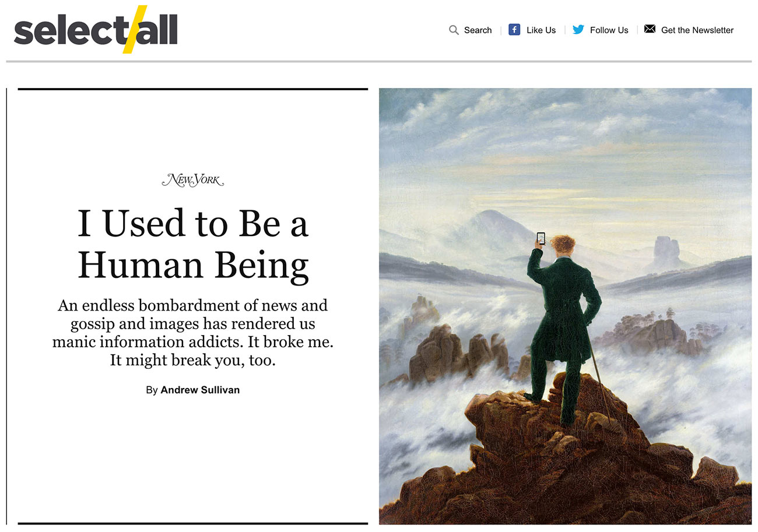Click the yellow slash in the logo
This screenshot has width=758, height=532.
[135, 29]
